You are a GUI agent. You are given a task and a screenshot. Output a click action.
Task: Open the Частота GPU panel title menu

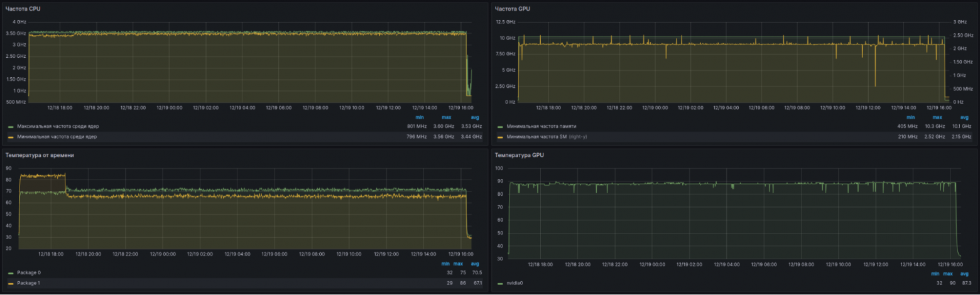(508, 8)
